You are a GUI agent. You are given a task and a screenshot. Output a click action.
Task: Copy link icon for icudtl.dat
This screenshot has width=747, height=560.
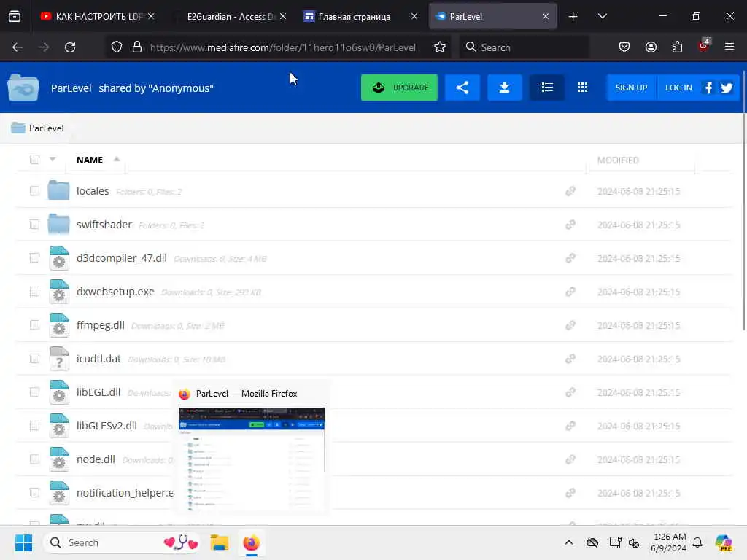[570, 359]
